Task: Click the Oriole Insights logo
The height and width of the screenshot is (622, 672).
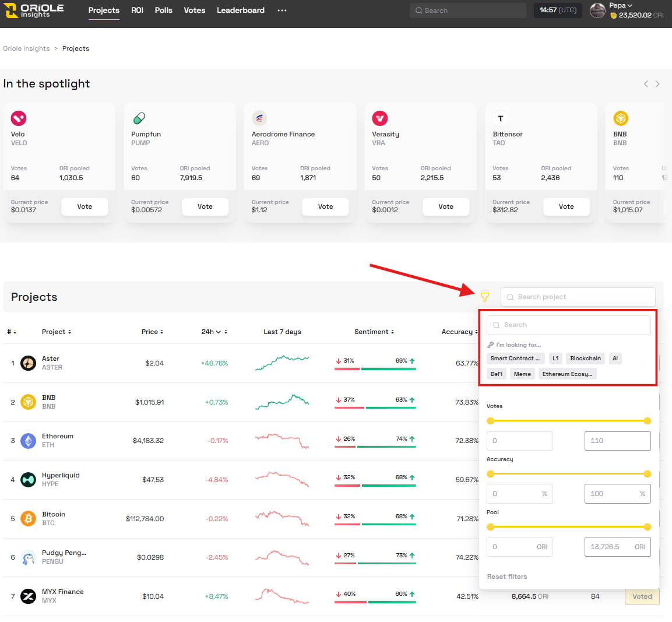Action: 34,10
